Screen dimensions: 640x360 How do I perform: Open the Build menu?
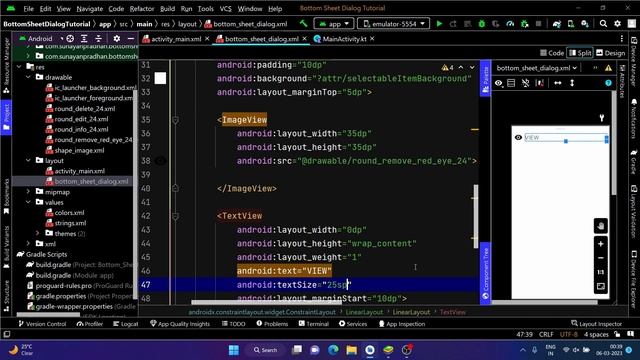[x=167, y=9]
